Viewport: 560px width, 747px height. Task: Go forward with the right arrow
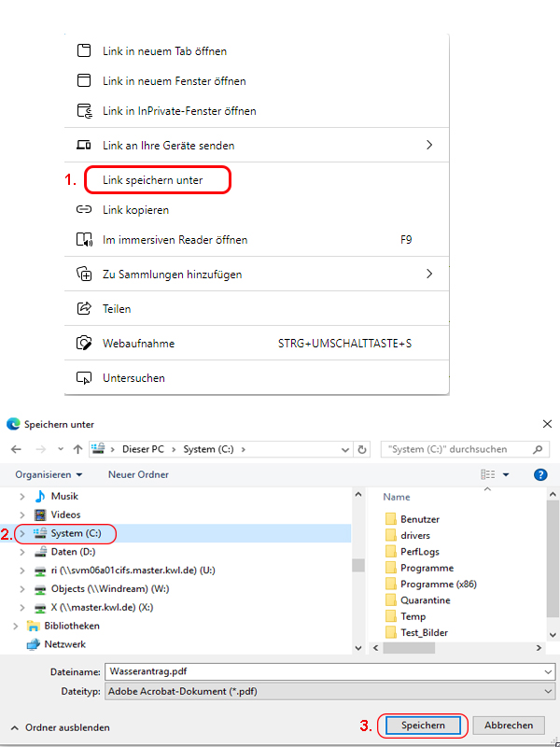[41, 449]
